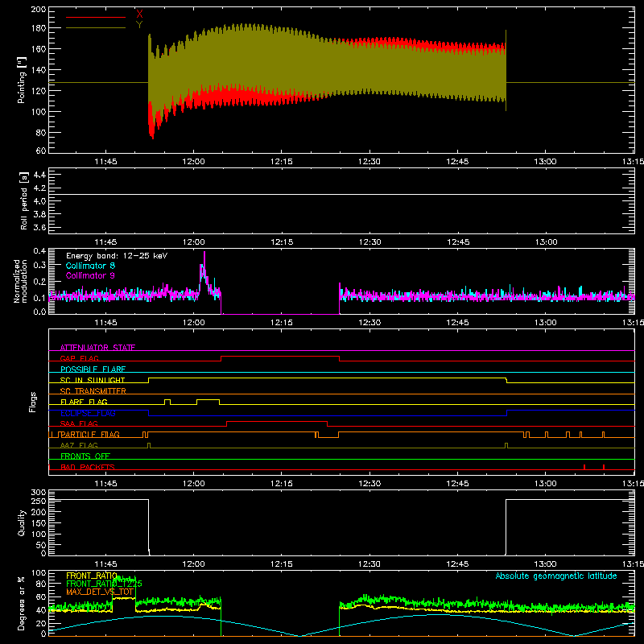
Task: Click the POSSIBLE_FLARE flag label
Action: point(93,369)
